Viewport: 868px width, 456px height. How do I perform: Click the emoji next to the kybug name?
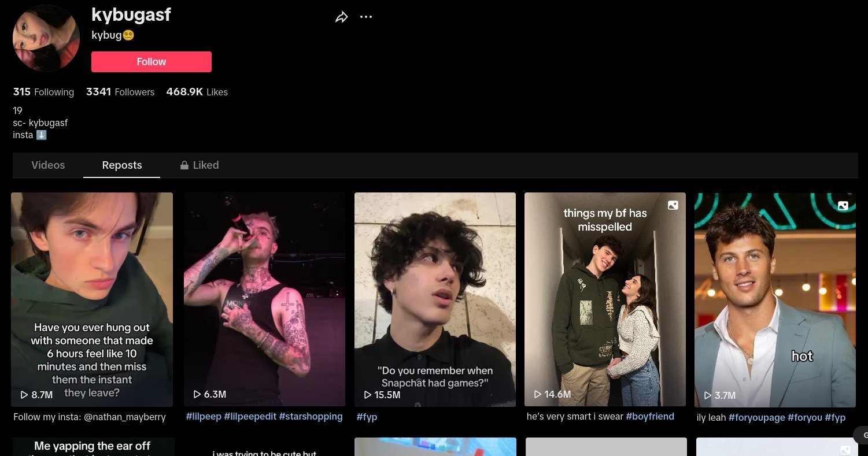coord(128,35)
